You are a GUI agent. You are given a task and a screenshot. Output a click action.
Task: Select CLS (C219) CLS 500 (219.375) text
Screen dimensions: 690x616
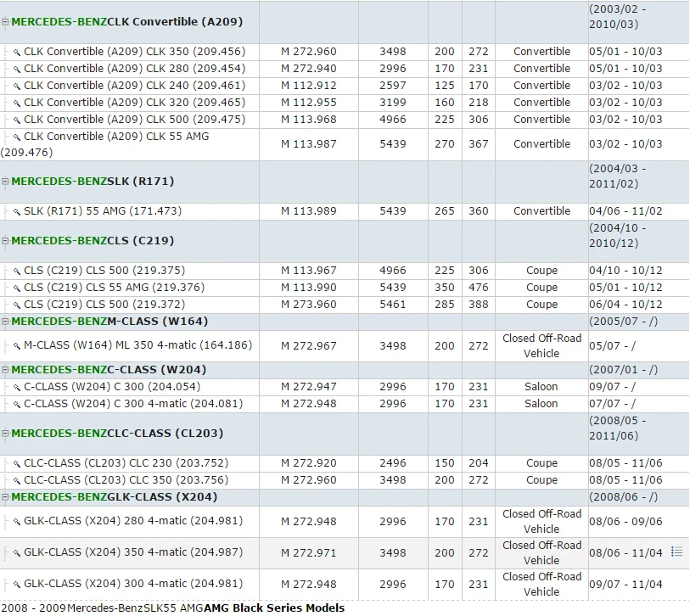pos(104,271)
